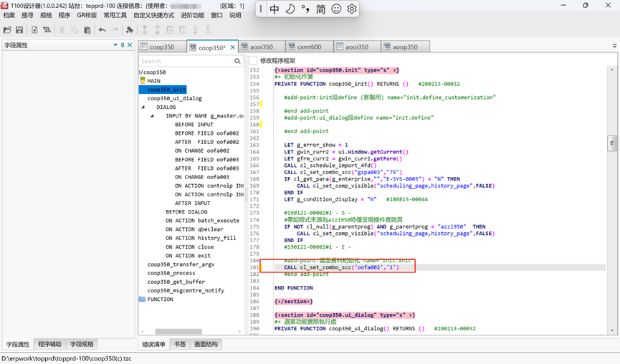Click the IME punctuation icon

pos(305,9)
